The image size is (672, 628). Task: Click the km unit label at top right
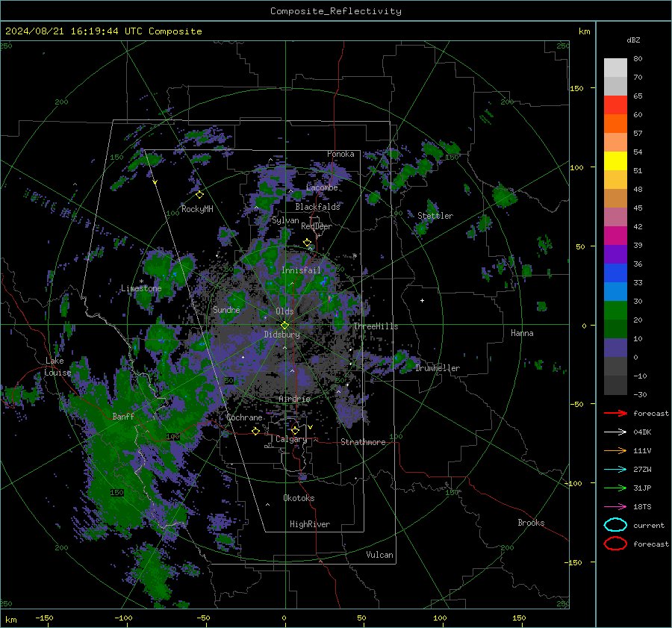pos(585,31)
